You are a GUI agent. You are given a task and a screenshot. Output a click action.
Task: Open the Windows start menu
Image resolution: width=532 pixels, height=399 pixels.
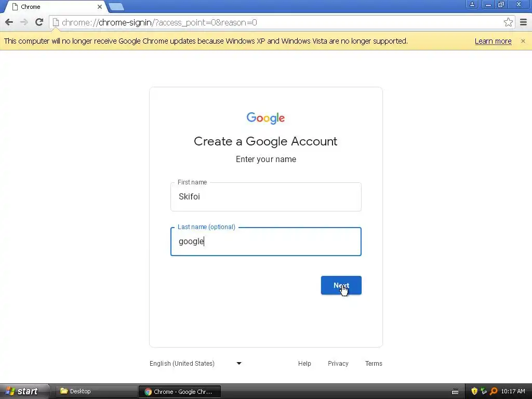coord(24,391)
